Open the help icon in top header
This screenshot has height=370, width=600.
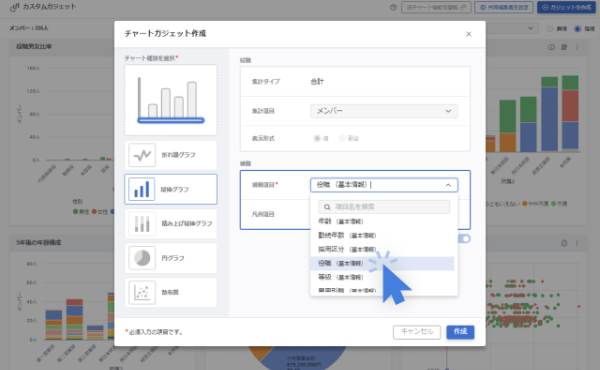393,7
